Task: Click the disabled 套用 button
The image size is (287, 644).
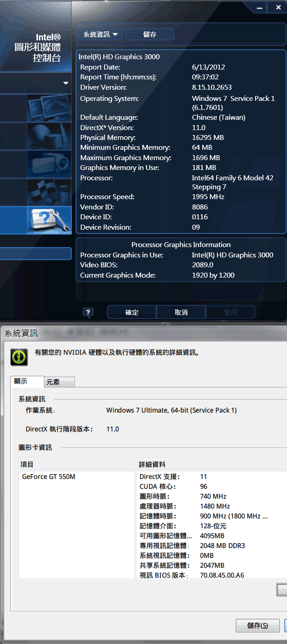Action: click(230, 312)
